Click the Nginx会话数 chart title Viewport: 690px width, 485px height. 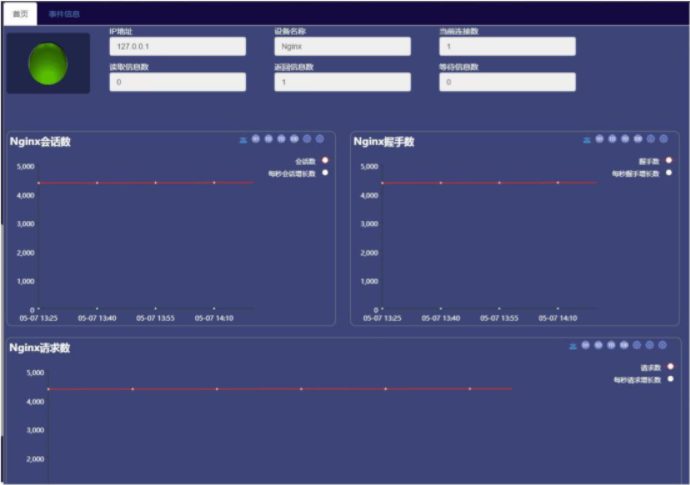click(40, 142)
